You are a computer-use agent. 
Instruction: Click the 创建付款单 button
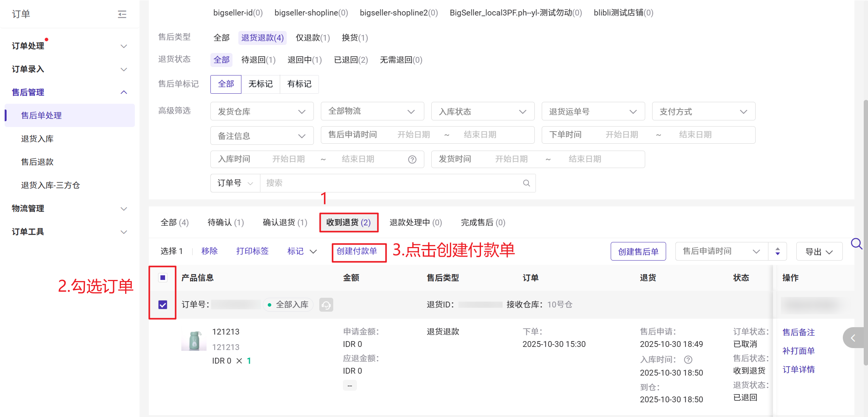357,251
